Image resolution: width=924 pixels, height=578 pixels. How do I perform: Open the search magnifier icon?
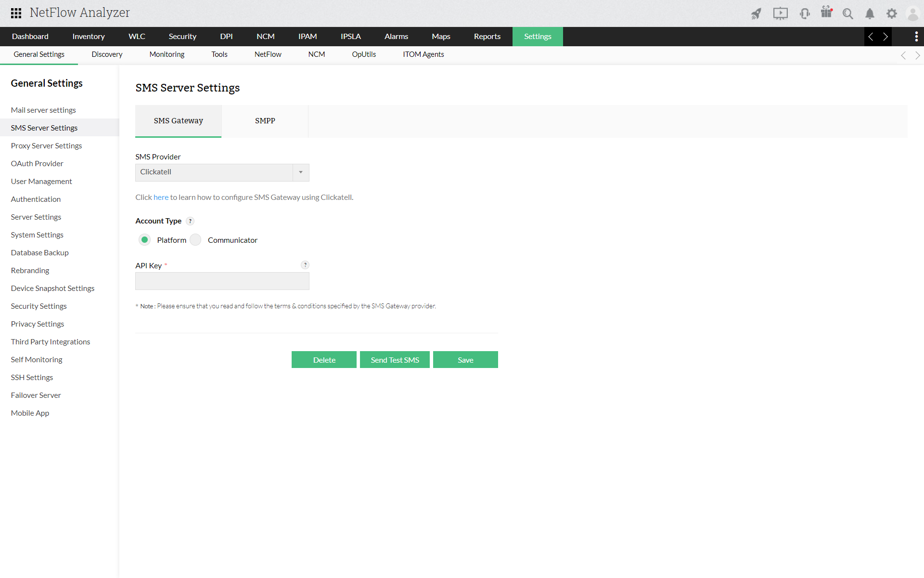(848, 13)
